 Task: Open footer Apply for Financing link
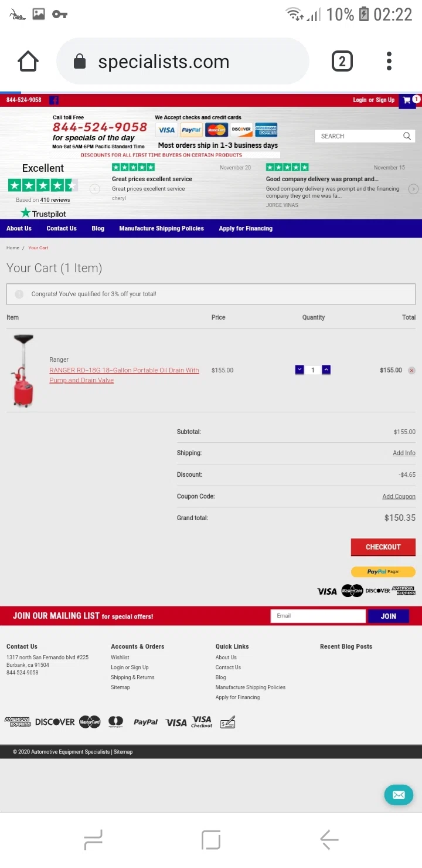coord(237,697)
